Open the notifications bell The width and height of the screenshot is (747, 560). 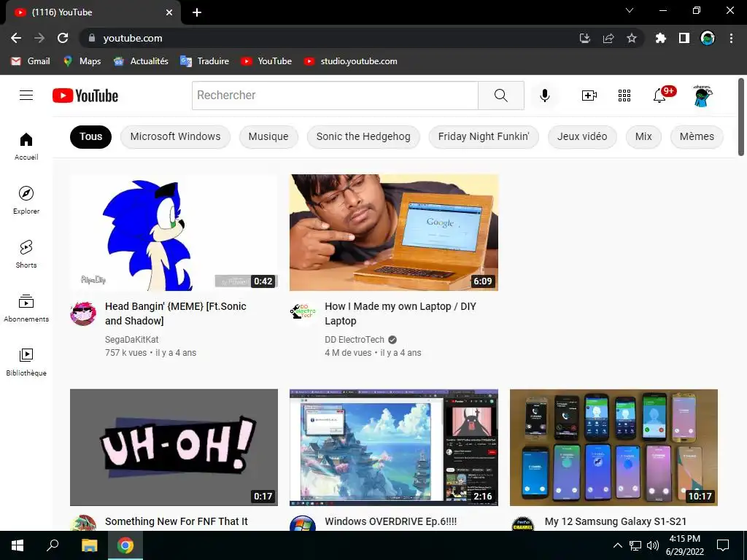click(659, 96)
